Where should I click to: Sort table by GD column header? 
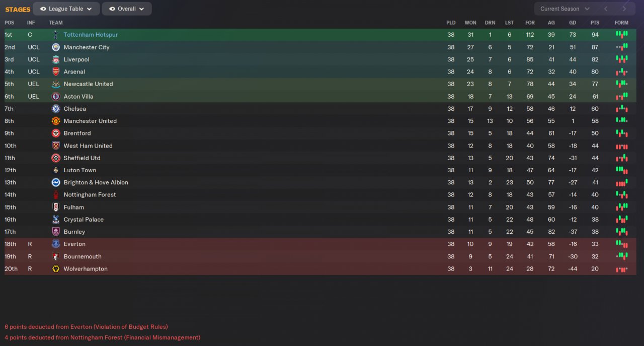click(573, 23)
